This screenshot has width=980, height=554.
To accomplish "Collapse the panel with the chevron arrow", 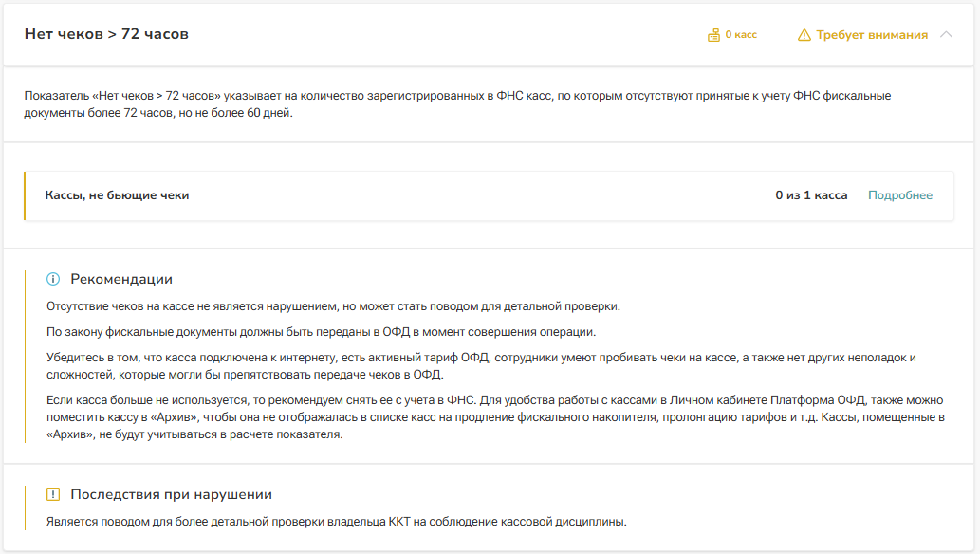I will [x=946, y=35].
